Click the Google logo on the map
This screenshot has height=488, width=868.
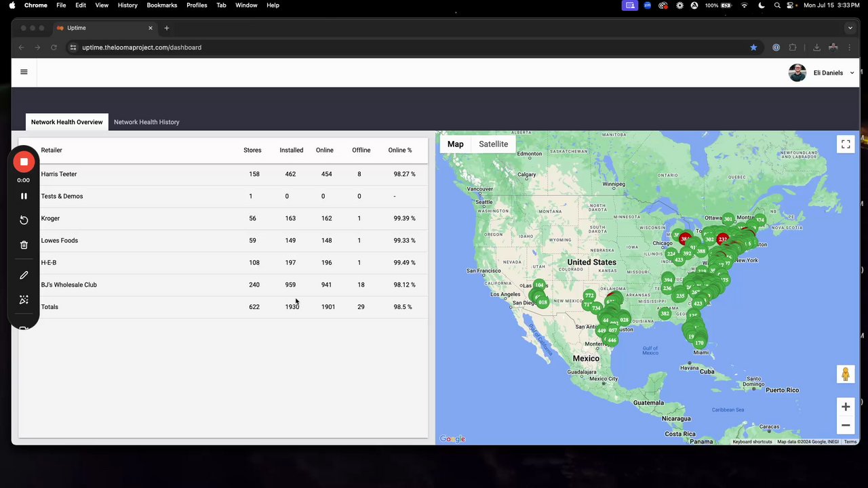point(452,439)
